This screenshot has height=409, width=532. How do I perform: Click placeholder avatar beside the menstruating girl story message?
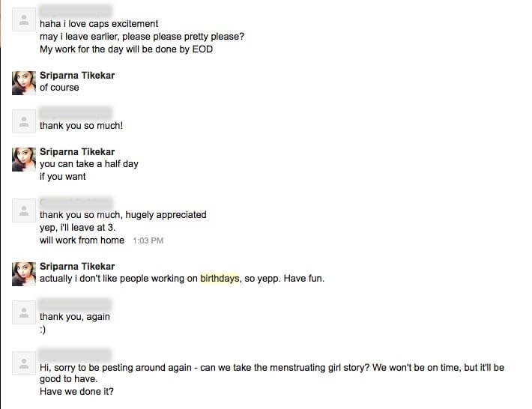coord(24,363)
